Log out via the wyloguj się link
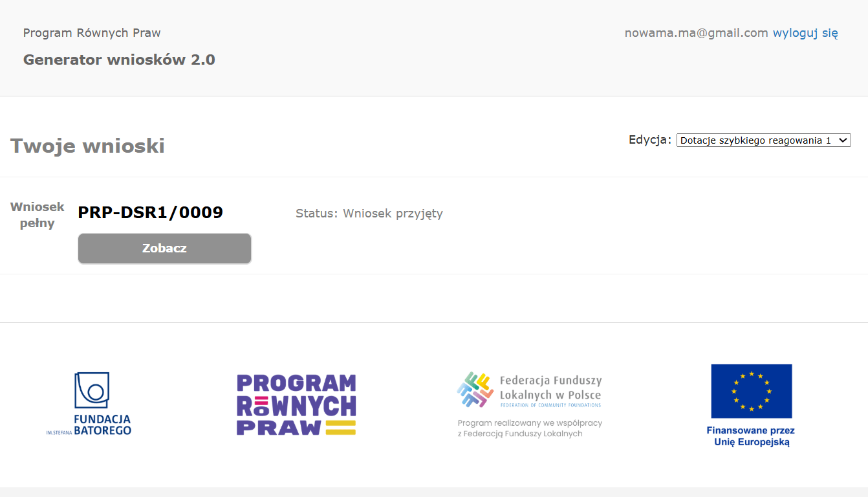The height and width of the screenshot is (497, 868). pyautogui.click(x=805, y=33)
